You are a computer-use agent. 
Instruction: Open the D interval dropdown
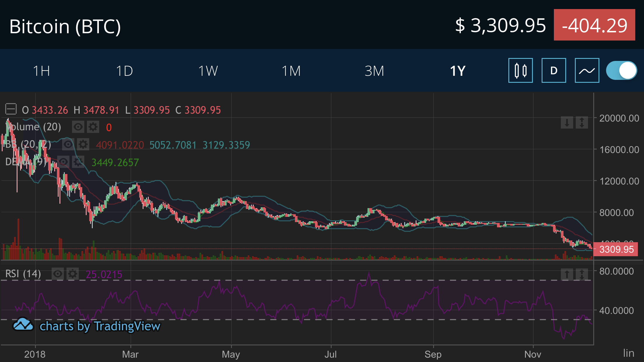coord(554,71)
